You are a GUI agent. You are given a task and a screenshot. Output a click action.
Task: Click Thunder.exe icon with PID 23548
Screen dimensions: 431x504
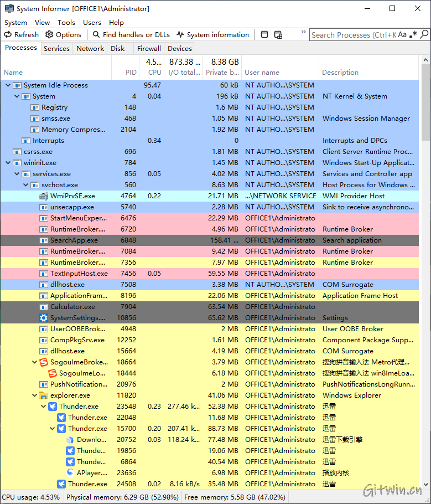tap(53, 407)
